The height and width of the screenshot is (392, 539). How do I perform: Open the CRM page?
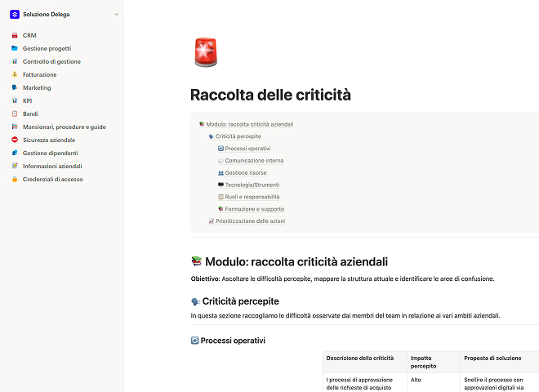click(29, 35)
